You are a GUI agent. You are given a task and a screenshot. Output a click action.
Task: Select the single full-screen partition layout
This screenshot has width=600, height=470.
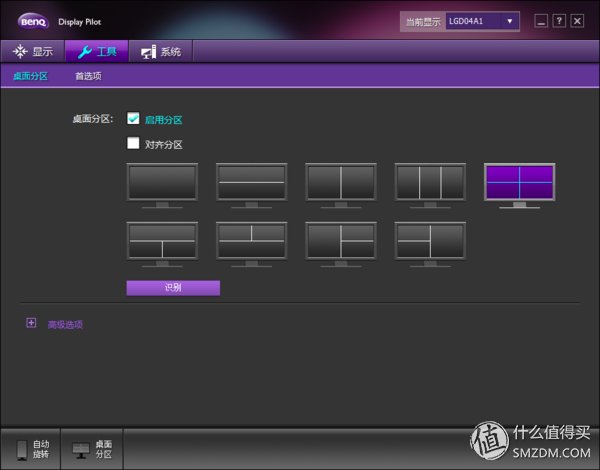point(162,183)
